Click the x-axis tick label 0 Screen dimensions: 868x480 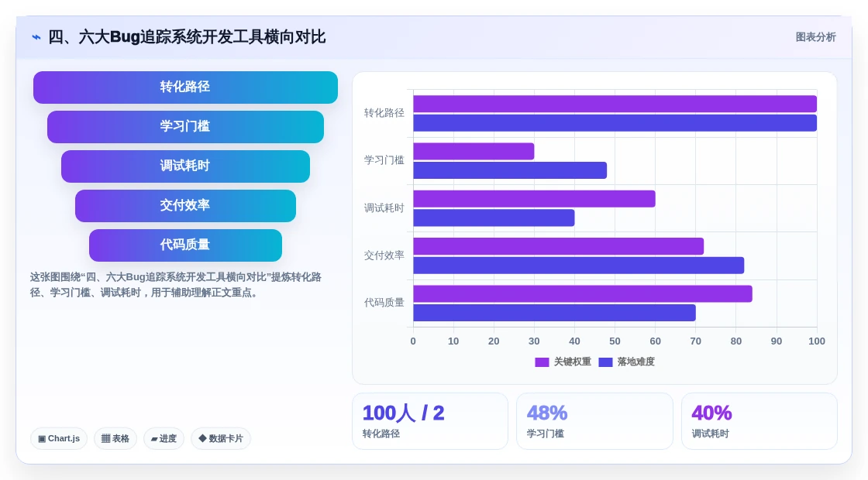point(413,341)
